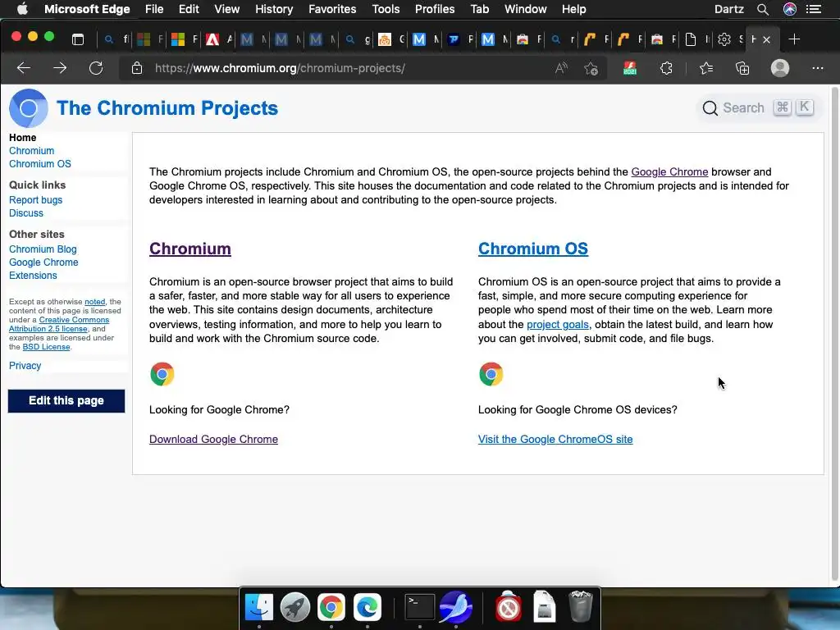Click the Chrome icon under Chromium section
The height and width of the screenshot is (630, 840).
(162, 374)
